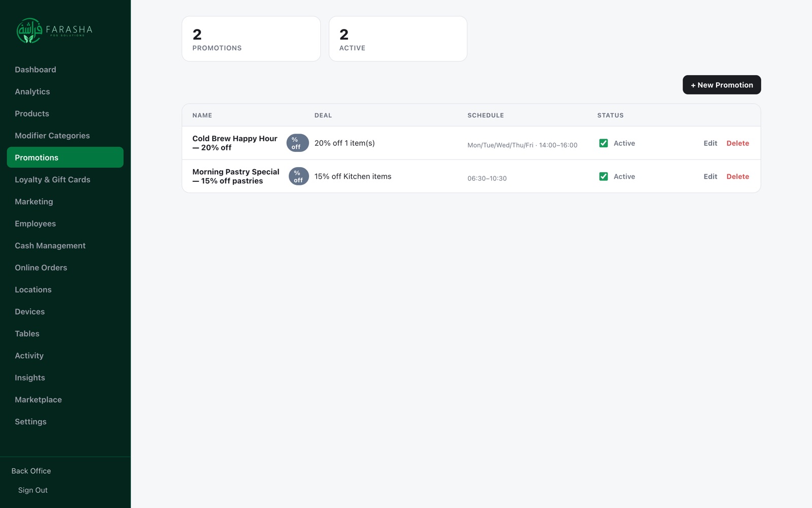Click the % off badge for Morning Pastry Special
Image resolution: width=812 pixels, height=508 pixels.
pyautogui.click(x=299, y=176)
